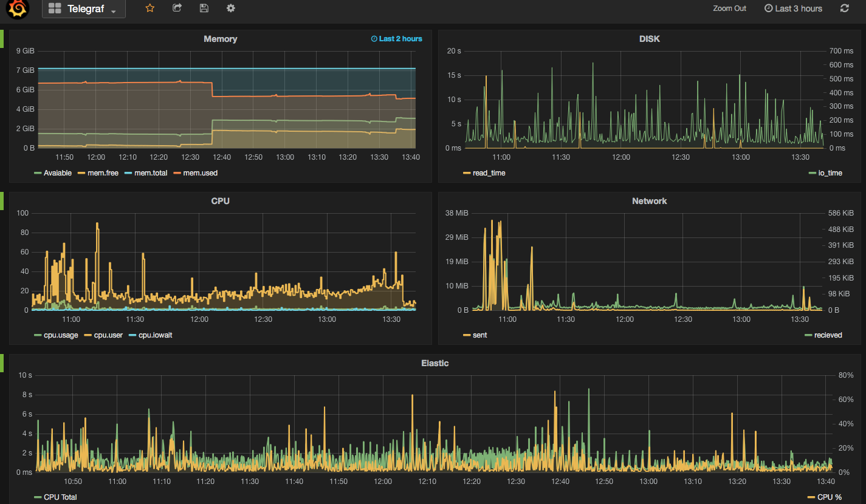The image size is (866, 504).
Task: Open the CPU panel title menu
Action: pos(221,201)
